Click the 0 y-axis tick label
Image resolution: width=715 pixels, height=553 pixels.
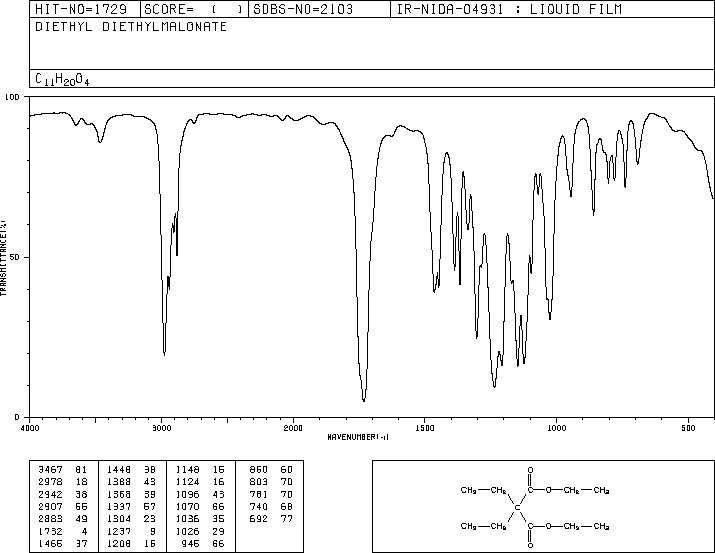click(17, 417)
